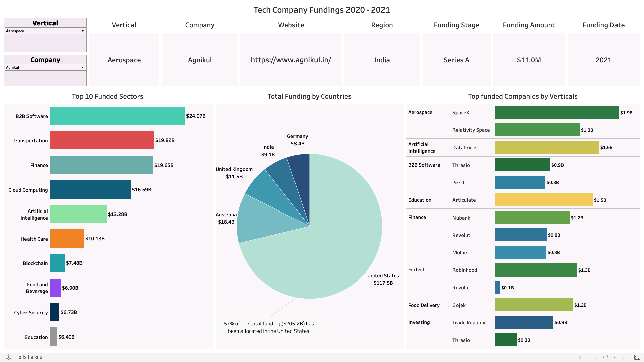Click the undo arrow in toolbar
644x362 pixels.
tap(581, 357)
